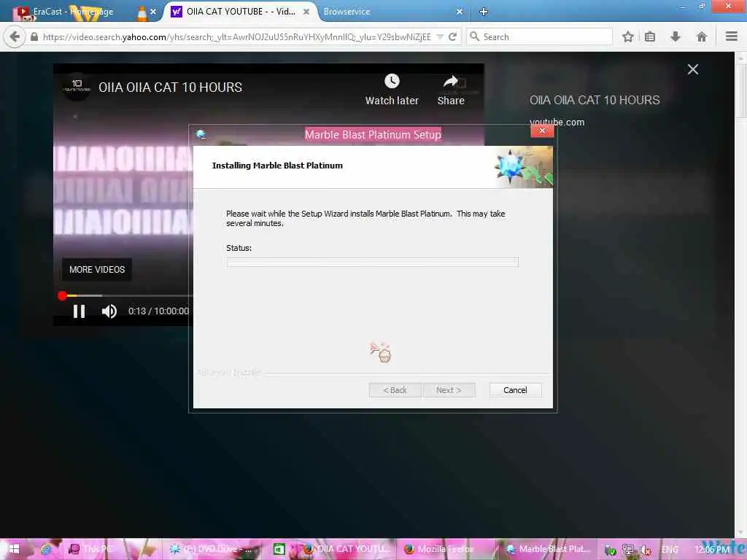747x560 pixels.
Task: Click OIIA OIIA CAT 10 HOURS side title
Action: (595, 100)
